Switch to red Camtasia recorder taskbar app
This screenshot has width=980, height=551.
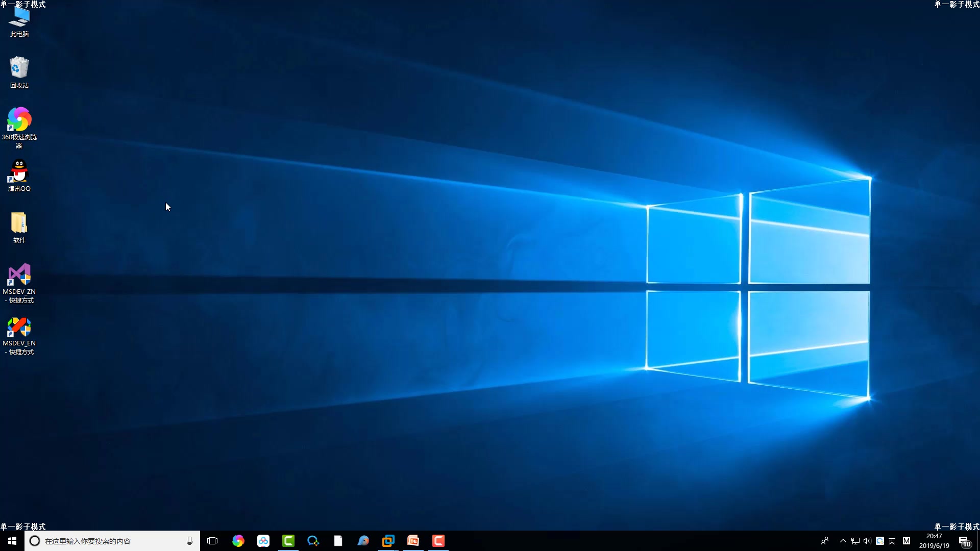[438, 541]
